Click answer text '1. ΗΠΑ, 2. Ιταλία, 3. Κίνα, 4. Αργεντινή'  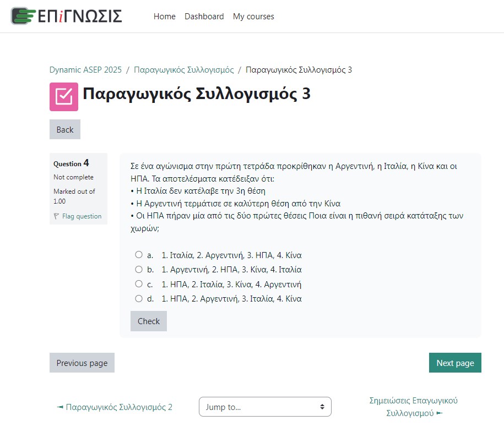(x=231, y=285)
